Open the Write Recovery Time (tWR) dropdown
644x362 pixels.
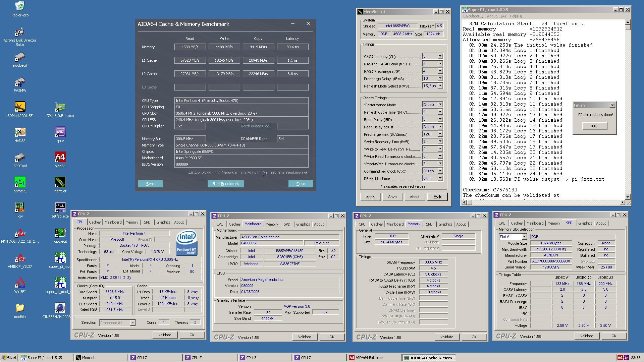[x=440, y=141]
